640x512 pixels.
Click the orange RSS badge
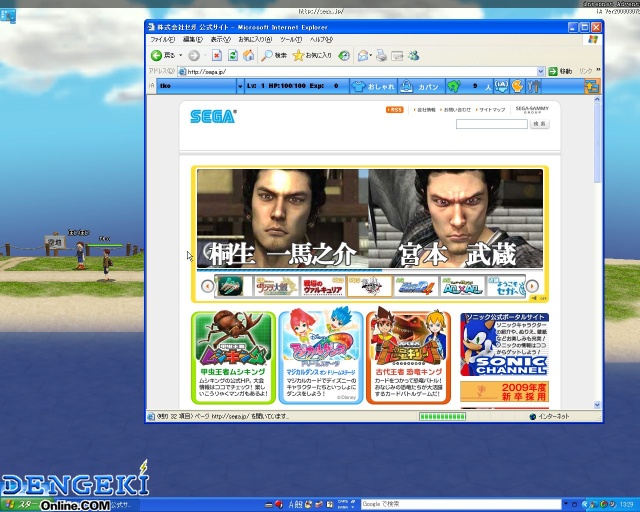[x=395, y=109]
